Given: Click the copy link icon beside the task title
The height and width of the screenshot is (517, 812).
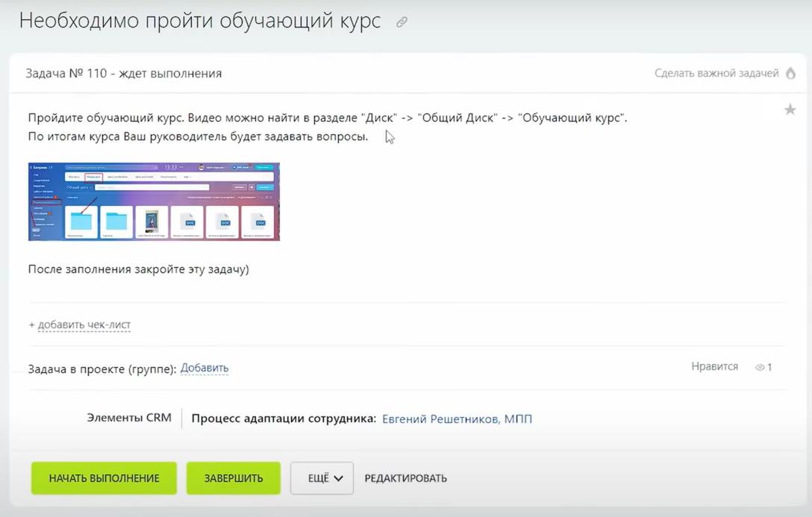Looking at the screenshot, I should tap(402, 22).
